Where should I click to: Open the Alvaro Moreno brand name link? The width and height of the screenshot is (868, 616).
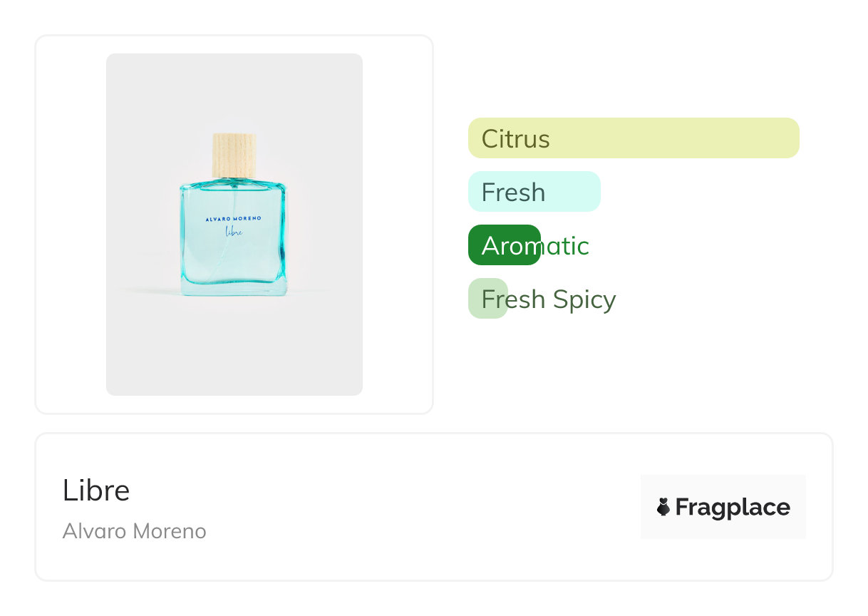[134, 531]
